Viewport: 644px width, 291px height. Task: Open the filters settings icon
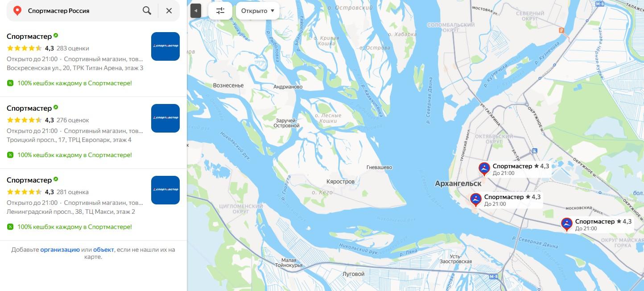tap(220, 11)
